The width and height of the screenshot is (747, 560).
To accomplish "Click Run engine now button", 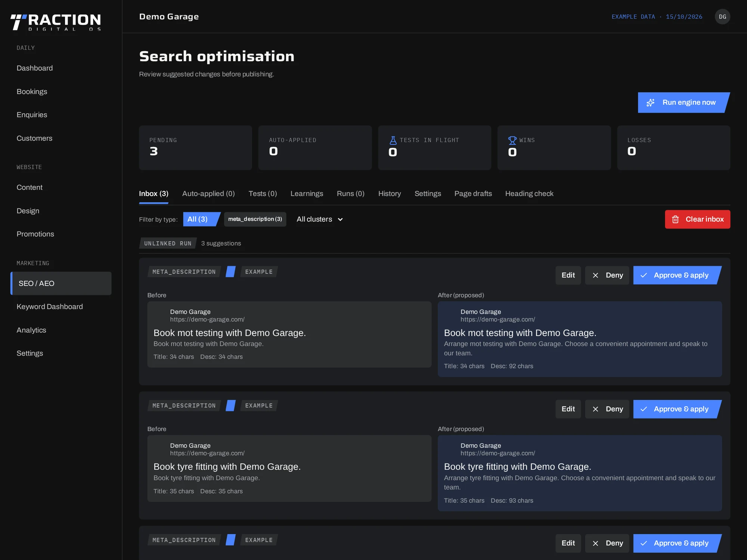I will pos(684,103).
